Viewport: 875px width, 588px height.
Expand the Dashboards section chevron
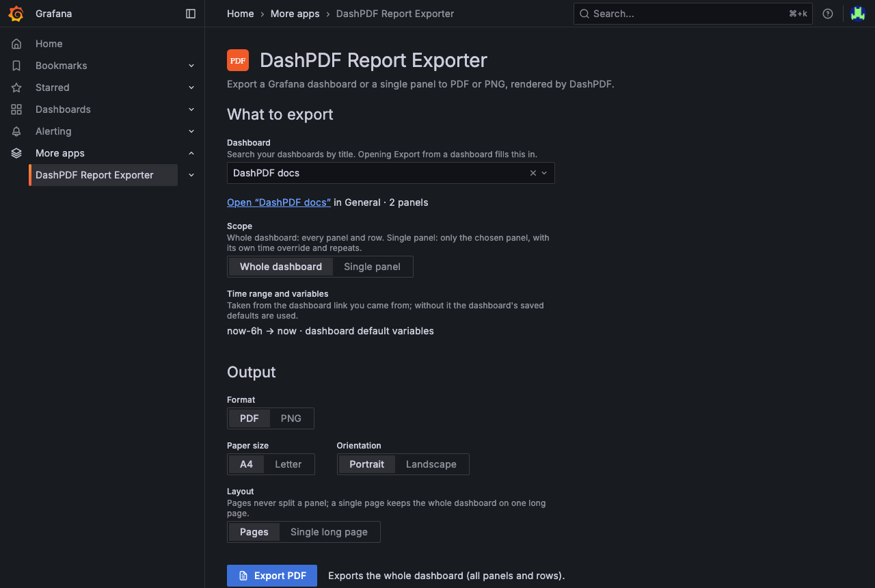coord(191,109)
